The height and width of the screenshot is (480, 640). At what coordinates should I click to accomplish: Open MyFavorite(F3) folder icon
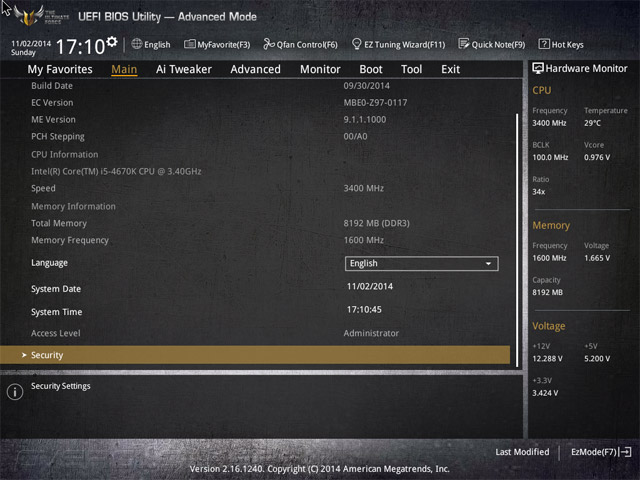click(189, 44)
